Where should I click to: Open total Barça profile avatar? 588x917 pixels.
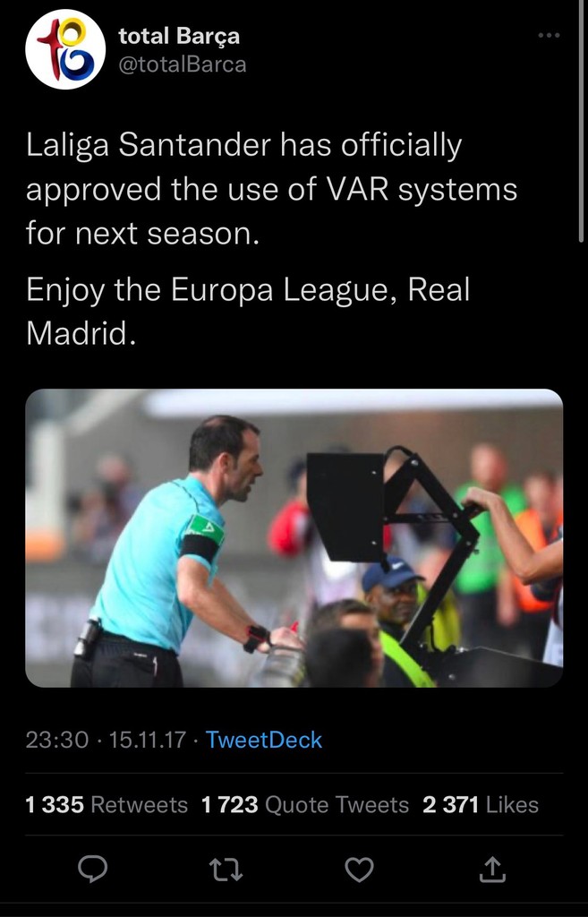pyautogui.click(x=65, y=49)
